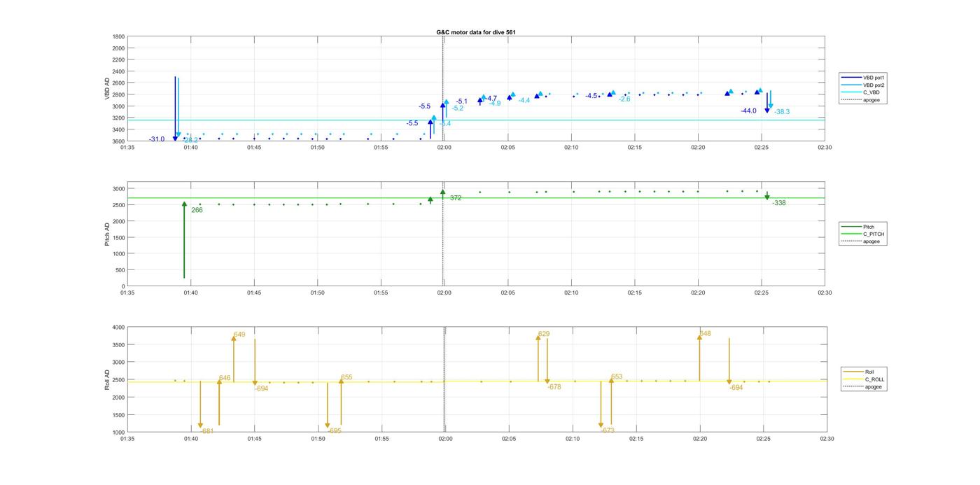This screenshot has height=485, width=980.
Task: Click the "Roll AD" y-axis label
Action: point(108,379)
